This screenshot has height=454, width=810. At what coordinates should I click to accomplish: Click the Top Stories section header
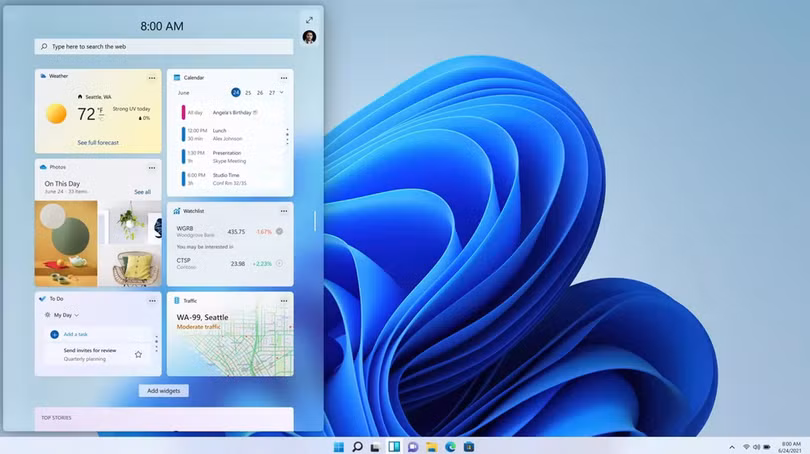[56, 418]
